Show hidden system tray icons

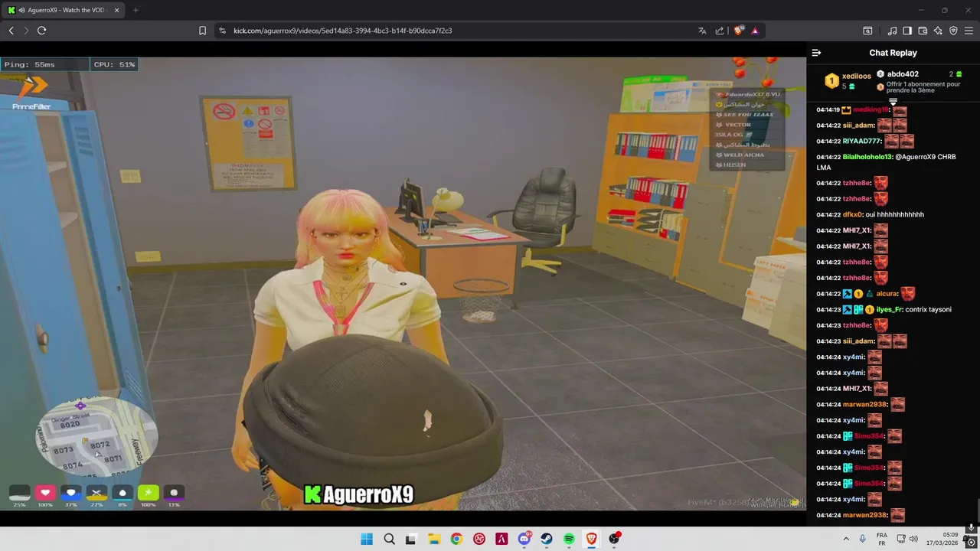click(846, 539)
